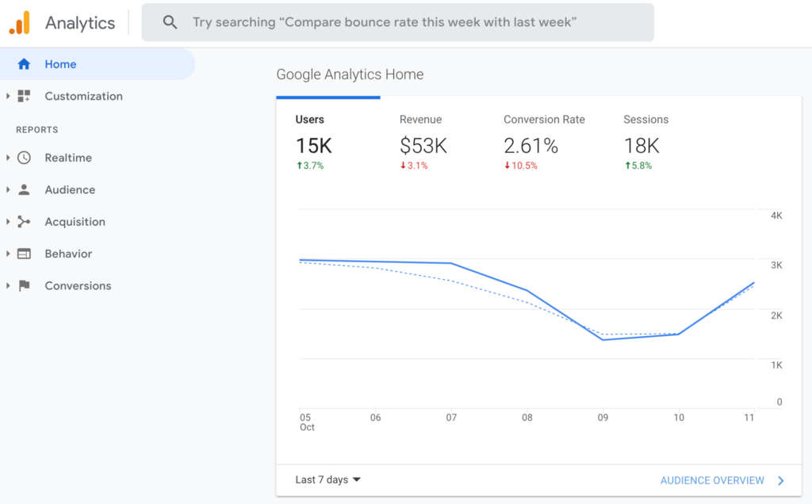Open Realtime using its clock icon

click(x=24, y=158)
